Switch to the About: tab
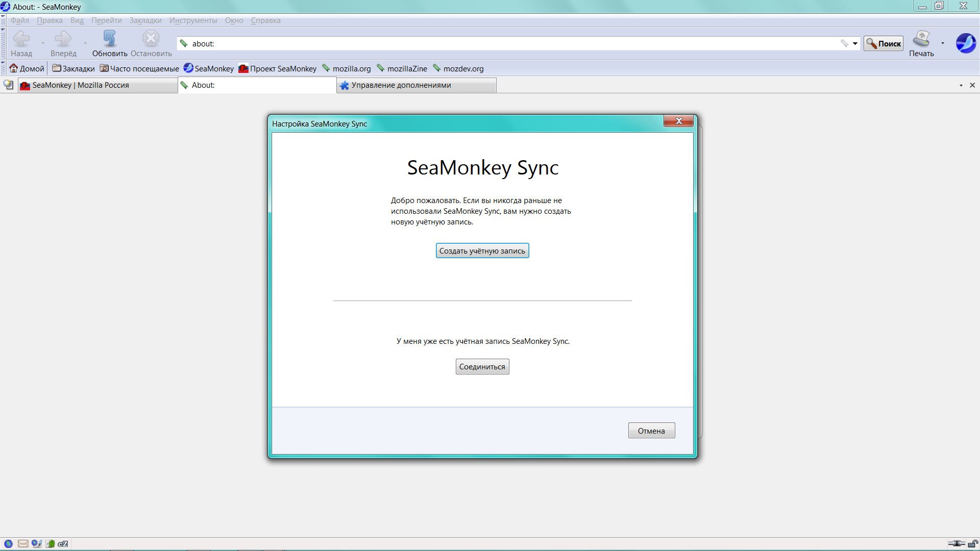The width and height of the screenshot is (980, 551). [x=257, y=85]
